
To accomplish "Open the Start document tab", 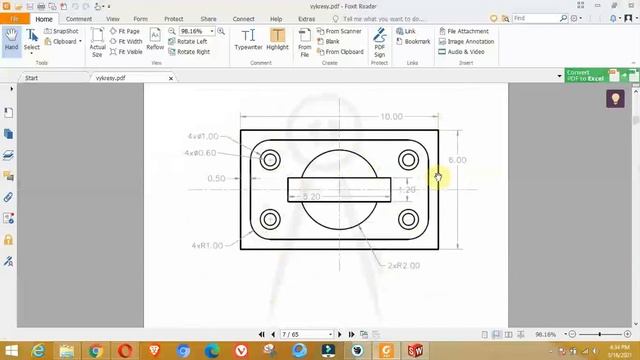I will (x=31, y=78).
